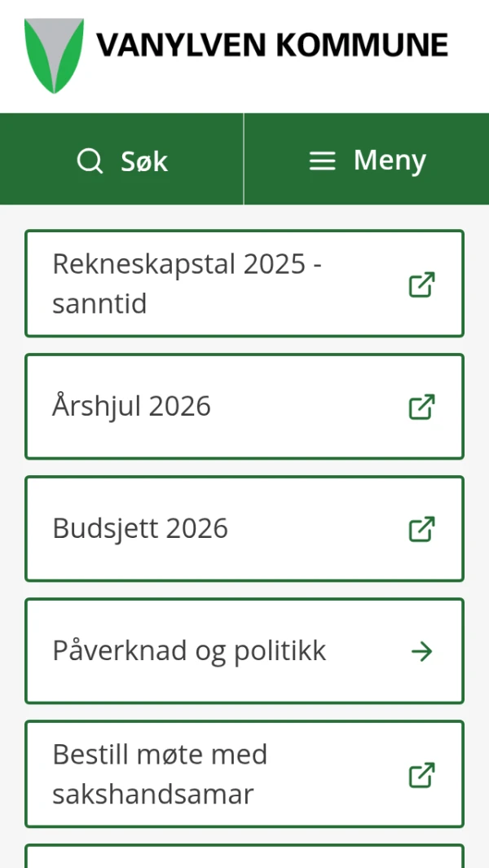Open Rekneskapstal 2025 - sanntid link
Screen dimensions: 489x868
click(x=187, y=284)
